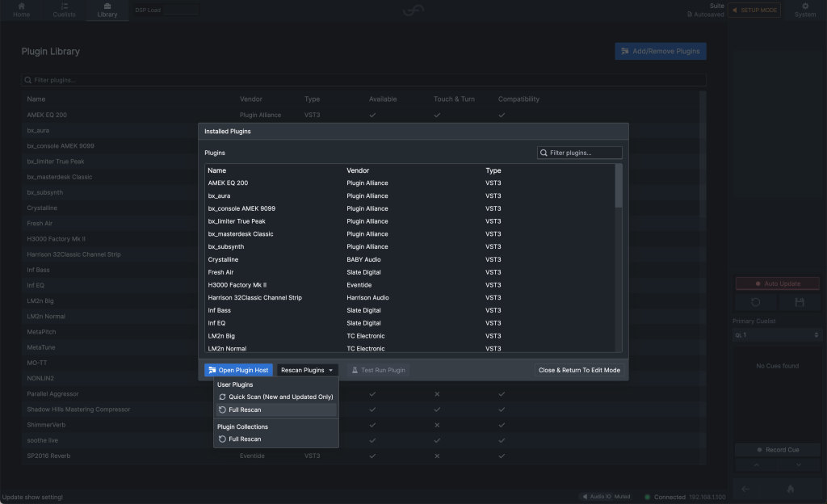Select LM2n Normal in dialog list
This screenshot has width=827, height=504.
[409, 348]
